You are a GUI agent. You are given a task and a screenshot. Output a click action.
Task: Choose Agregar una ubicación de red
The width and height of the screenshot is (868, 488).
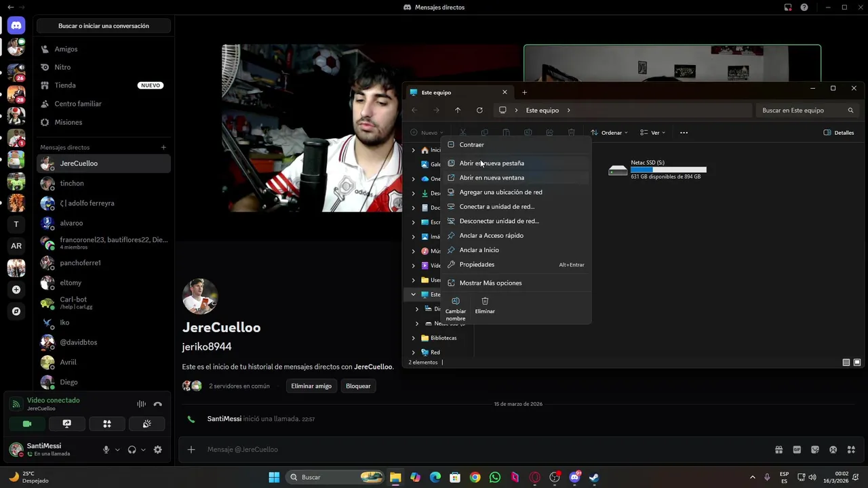coord(516,192)
